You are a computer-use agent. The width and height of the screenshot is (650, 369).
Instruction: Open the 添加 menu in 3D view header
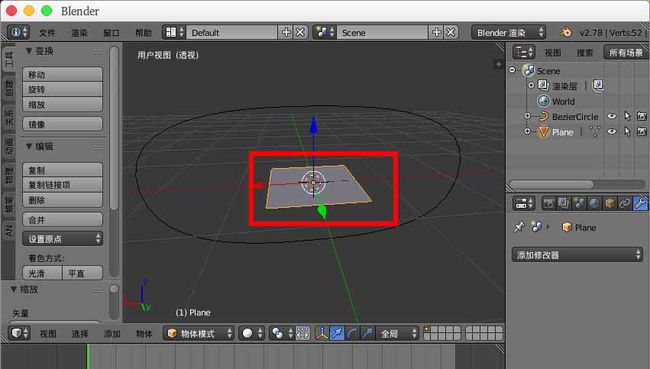pos(112,334)
